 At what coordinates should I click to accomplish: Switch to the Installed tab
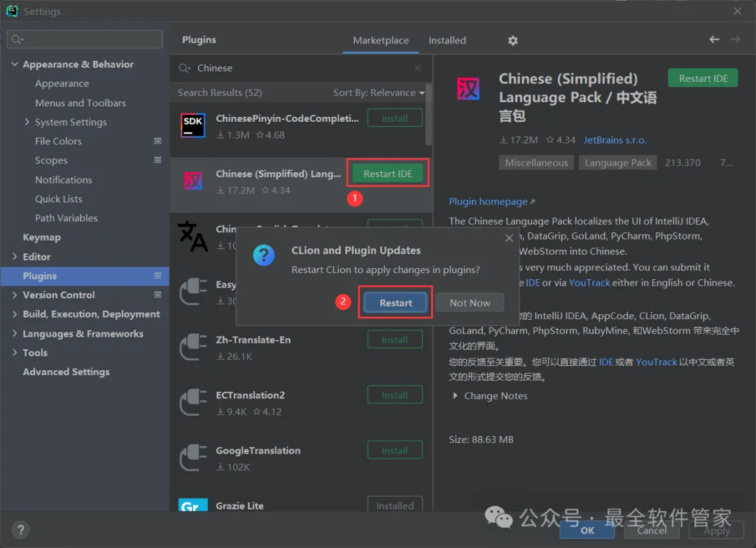point(447,41)
